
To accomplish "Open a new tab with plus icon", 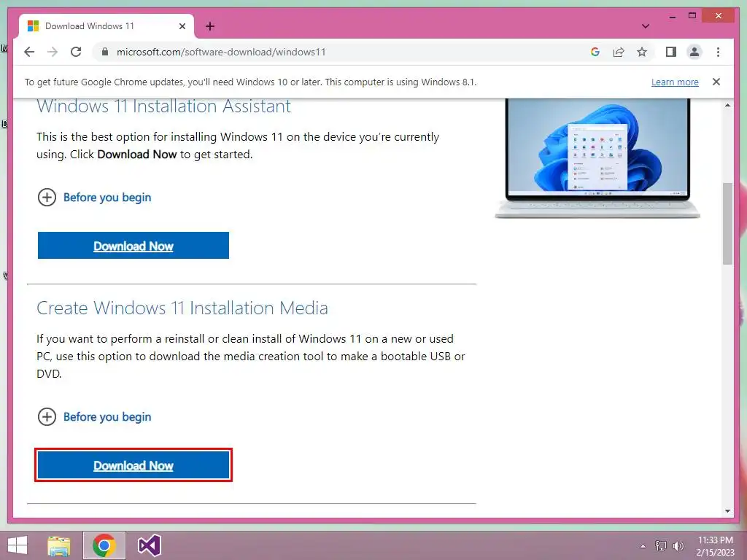I will click(210, 26).
